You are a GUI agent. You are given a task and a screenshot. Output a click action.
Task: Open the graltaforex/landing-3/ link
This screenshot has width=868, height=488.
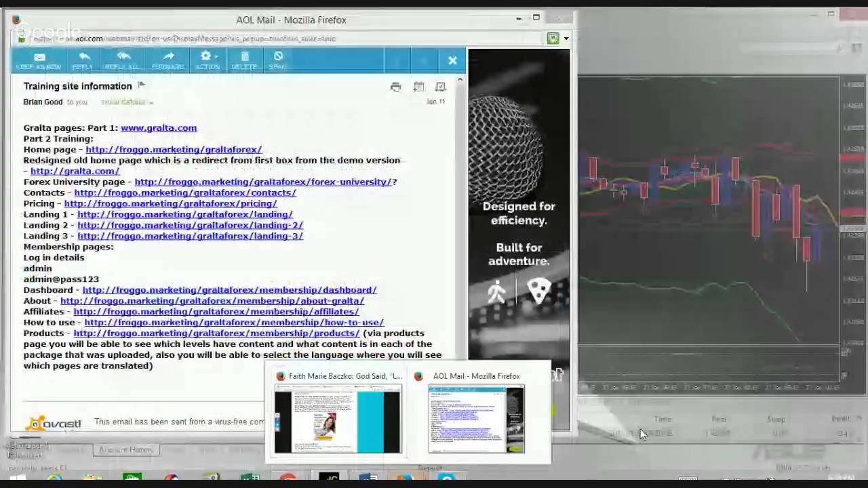190,236
